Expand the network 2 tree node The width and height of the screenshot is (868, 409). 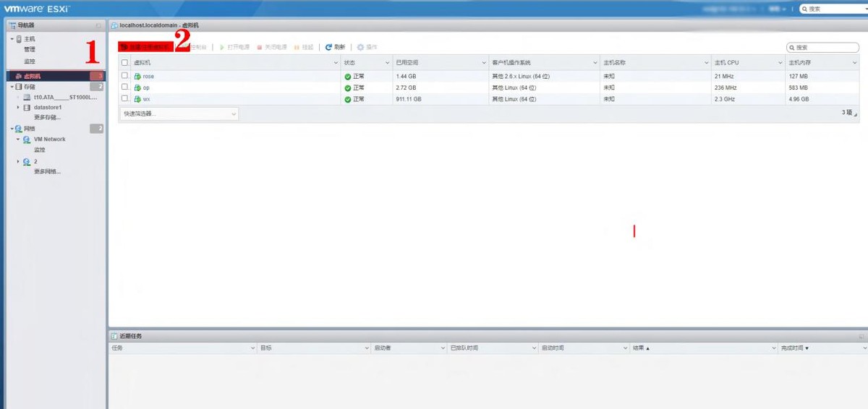pyautogui.click(x=18, y=162)
